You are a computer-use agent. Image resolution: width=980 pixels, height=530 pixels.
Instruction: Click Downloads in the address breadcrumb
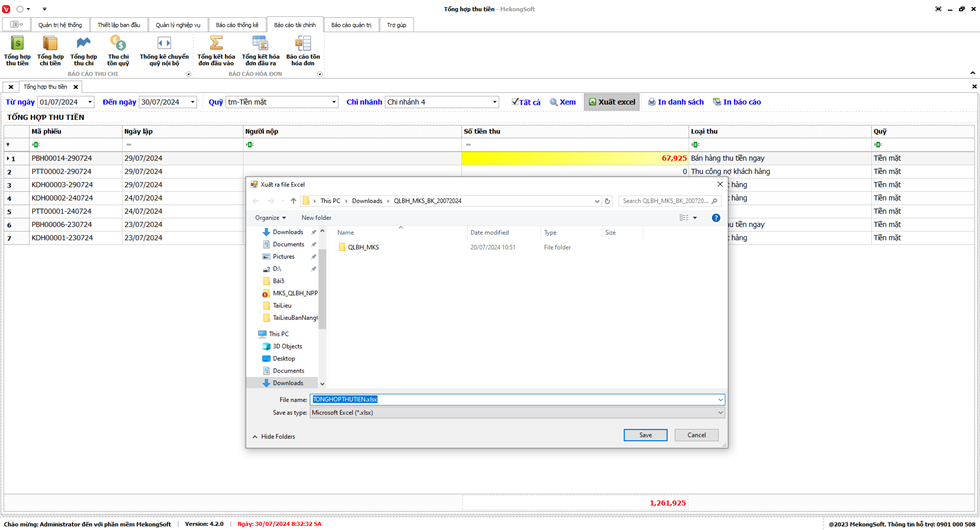[x=367, y=201]
